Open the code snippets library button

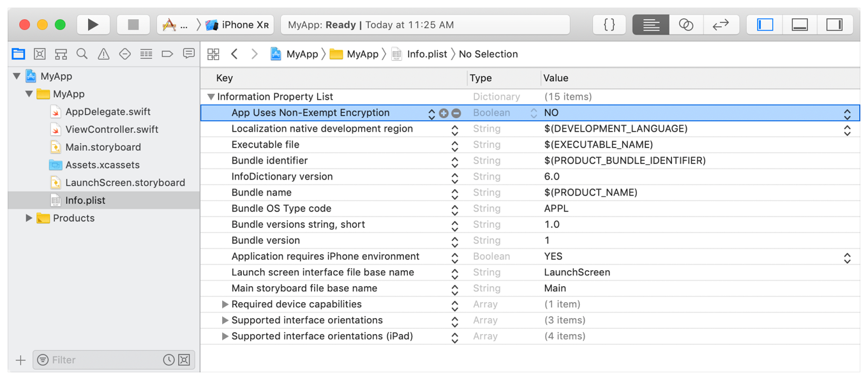click(x=609, y=25)
